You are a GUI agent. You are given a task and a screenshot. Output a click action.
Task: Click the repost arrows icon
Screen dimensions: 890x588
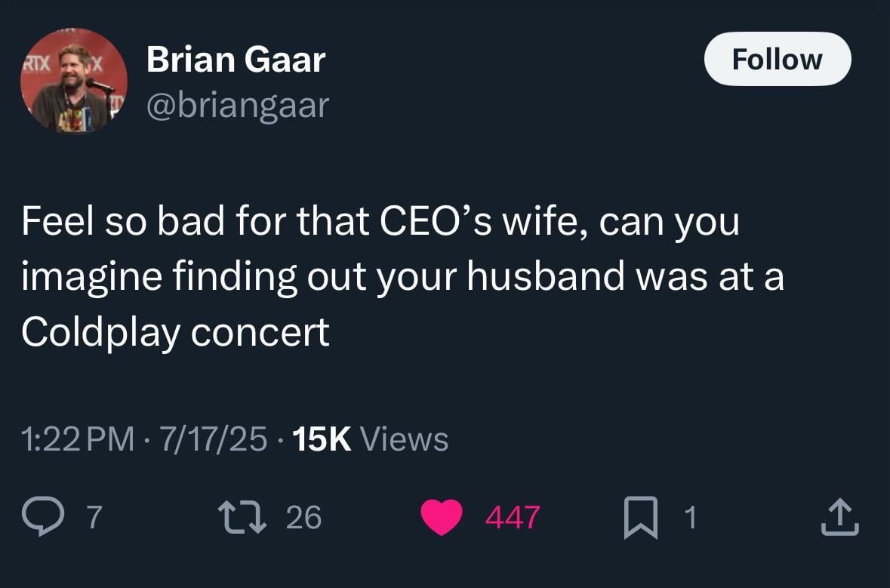tap(242, 516)
